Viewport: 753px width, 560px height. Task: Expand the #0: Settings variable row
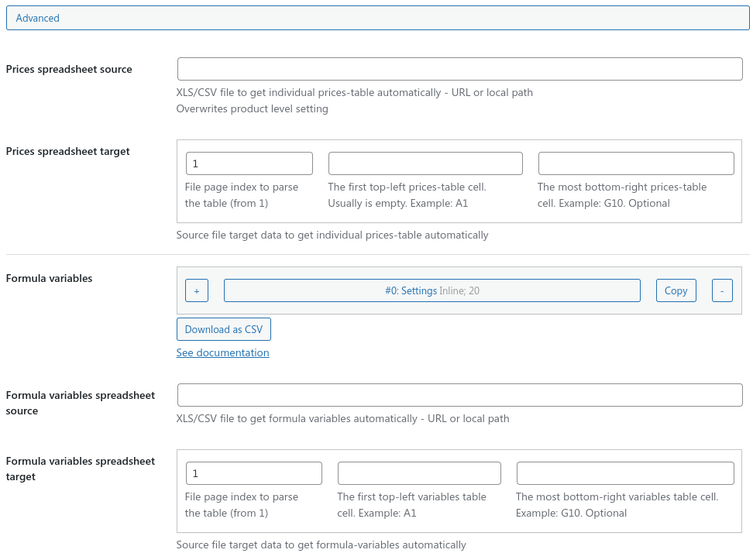[432, 290]
